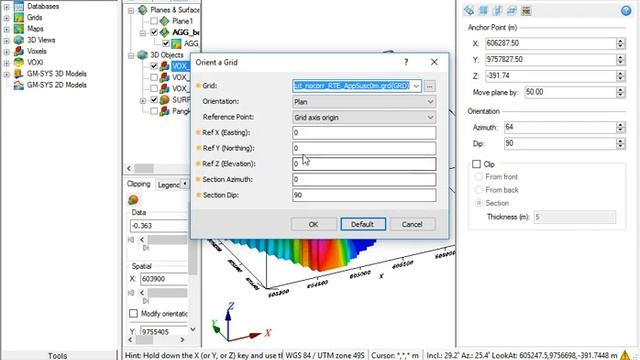Toggle the Plane1 visibility checkbox
This screenshot has width=640, height=360.
154,21
